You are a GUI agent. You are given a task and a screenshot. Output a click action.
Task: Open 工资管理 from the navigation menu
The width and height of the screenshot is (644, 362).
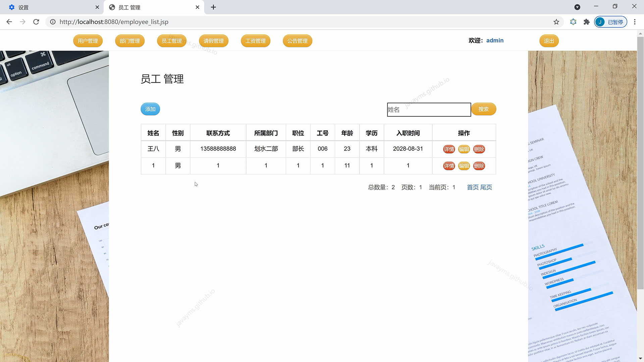pos(256,41)
